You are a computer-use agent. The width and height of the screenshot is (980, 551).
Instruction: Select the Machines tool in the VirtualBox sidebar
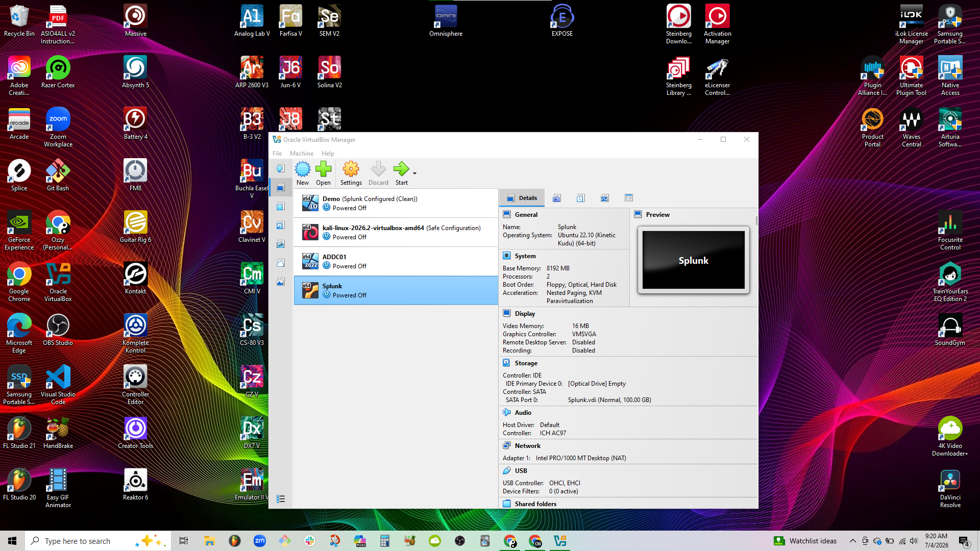[x=281, y=187]
